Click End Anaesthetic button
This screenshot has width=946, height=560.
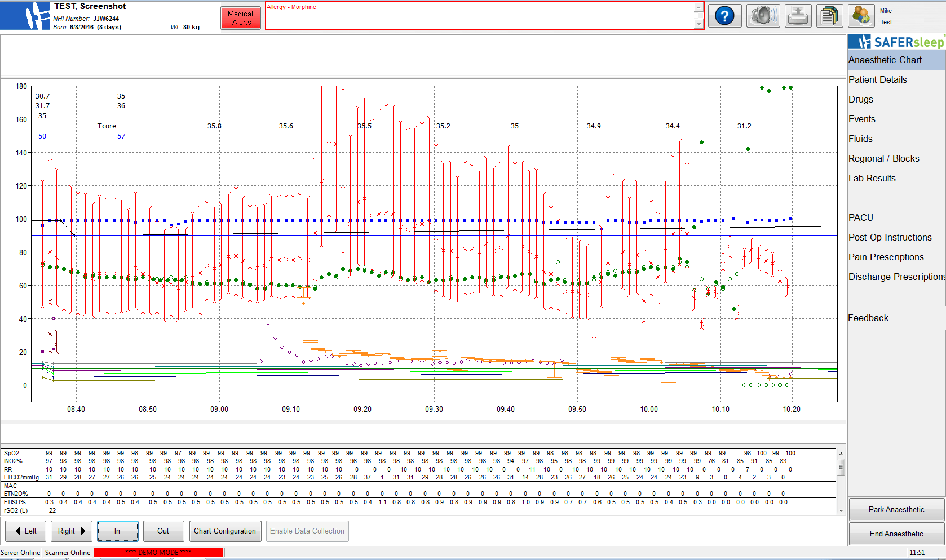(x=896, y=534)
